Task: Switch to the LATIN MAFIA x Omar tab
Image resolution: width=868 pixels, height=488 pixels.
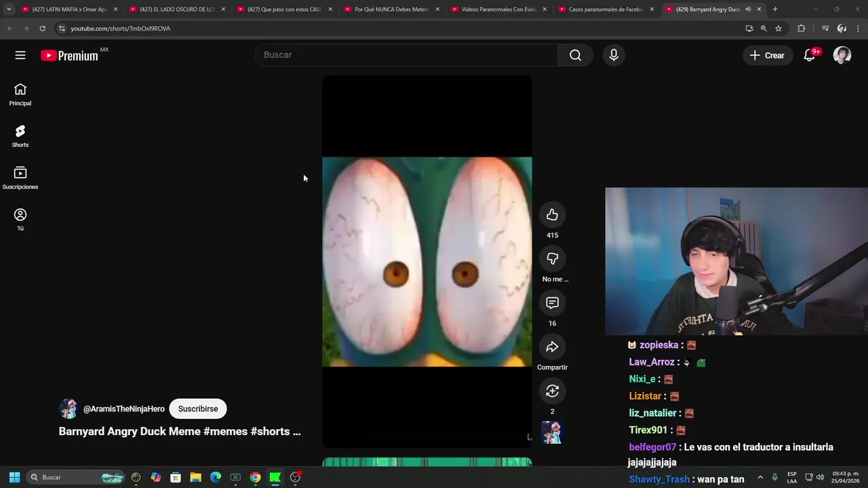Action: tap(69, 9)
